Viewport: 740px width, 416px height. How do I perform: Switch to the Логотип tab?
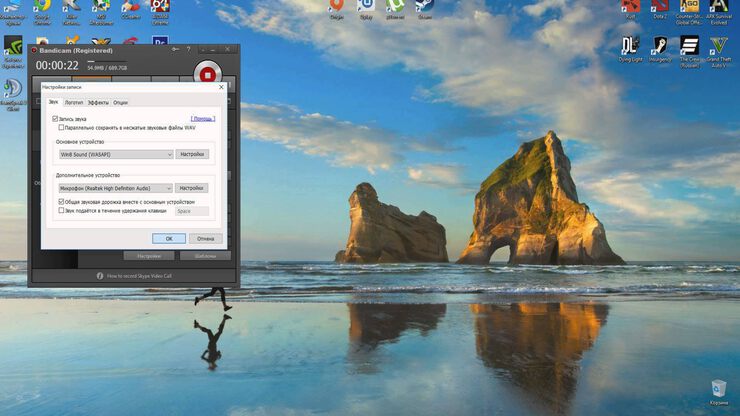pyautogui.click(x=74, y=102)
